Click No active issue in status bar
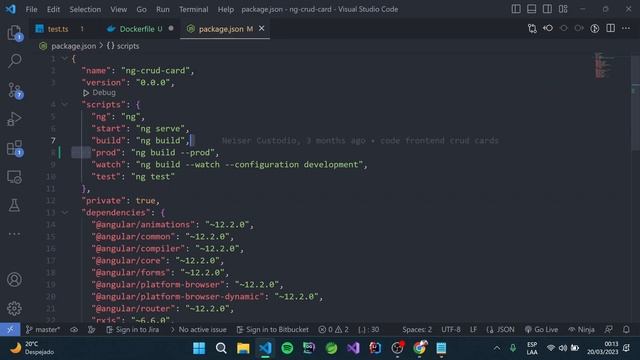This screenshot has height=360, width=640. point(199,329)
